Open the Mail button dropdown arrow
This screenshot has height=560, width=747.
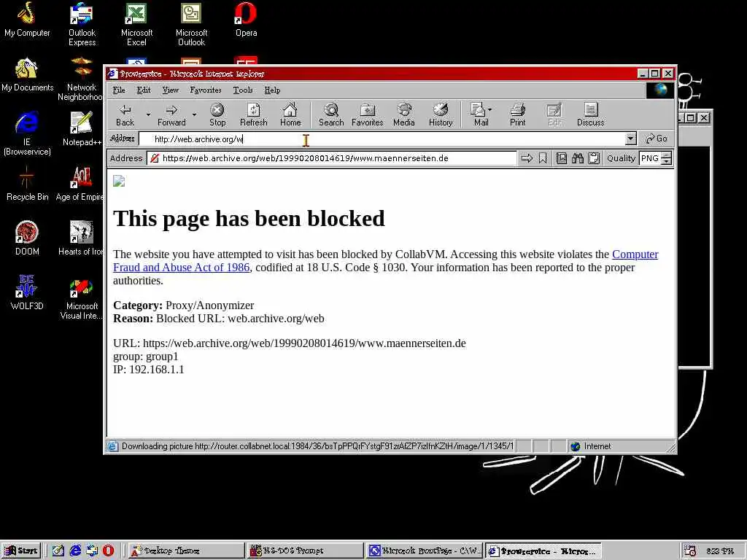tap(489, 109)
